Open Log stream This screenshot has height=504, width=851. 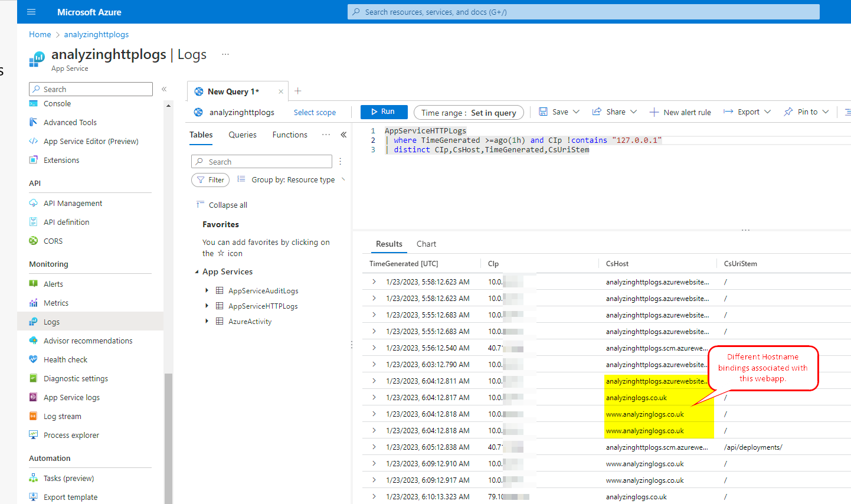tap(63, 416)
